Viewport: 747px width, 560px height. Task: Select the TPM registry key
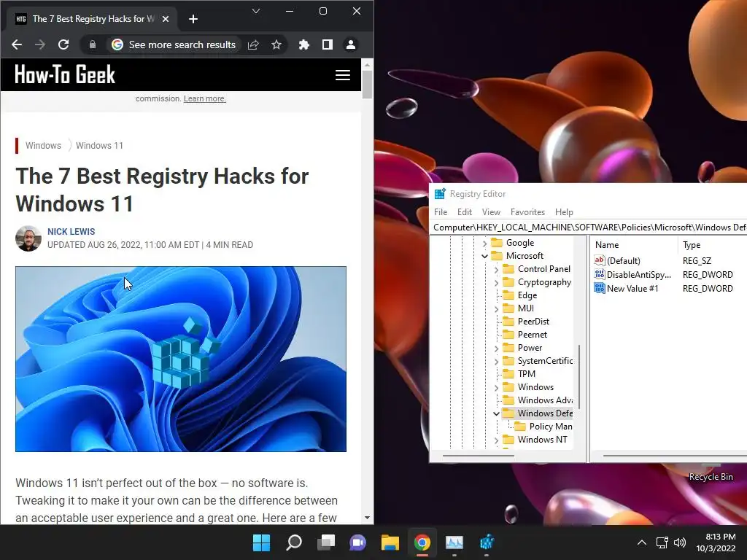[x=527, y=374]
